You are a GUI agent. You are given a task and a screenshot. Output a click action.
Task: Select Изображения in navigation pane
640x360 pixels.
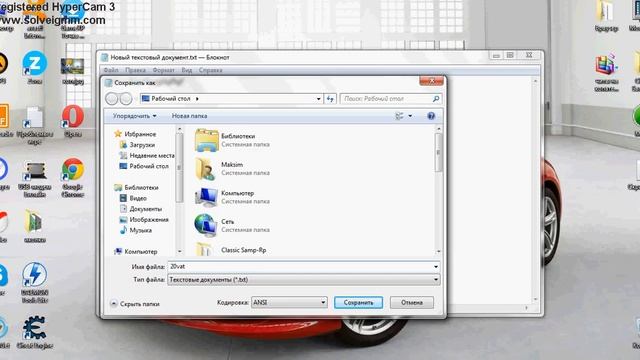pyautogui.click(x=144, y=220)
